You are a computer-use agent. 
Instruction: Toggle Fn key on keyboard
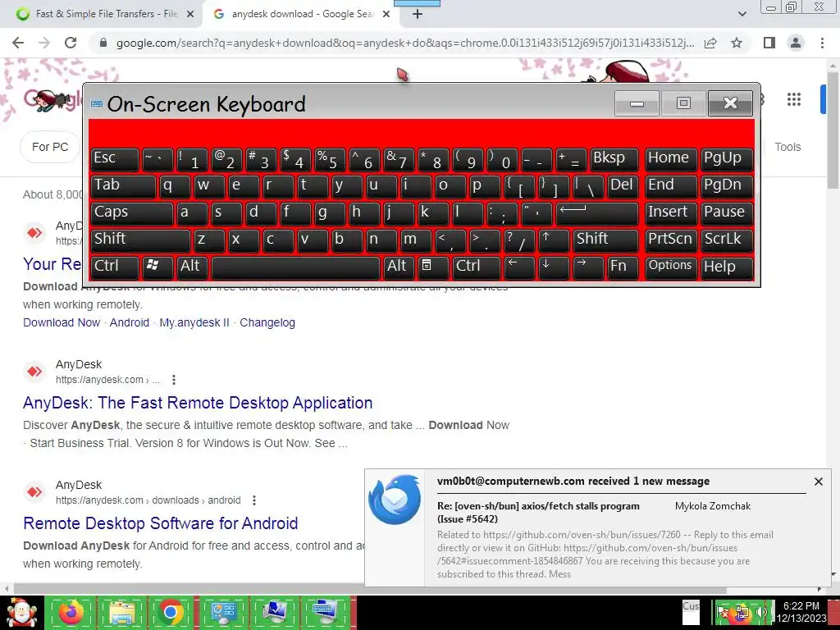click(x=623, y=267)
